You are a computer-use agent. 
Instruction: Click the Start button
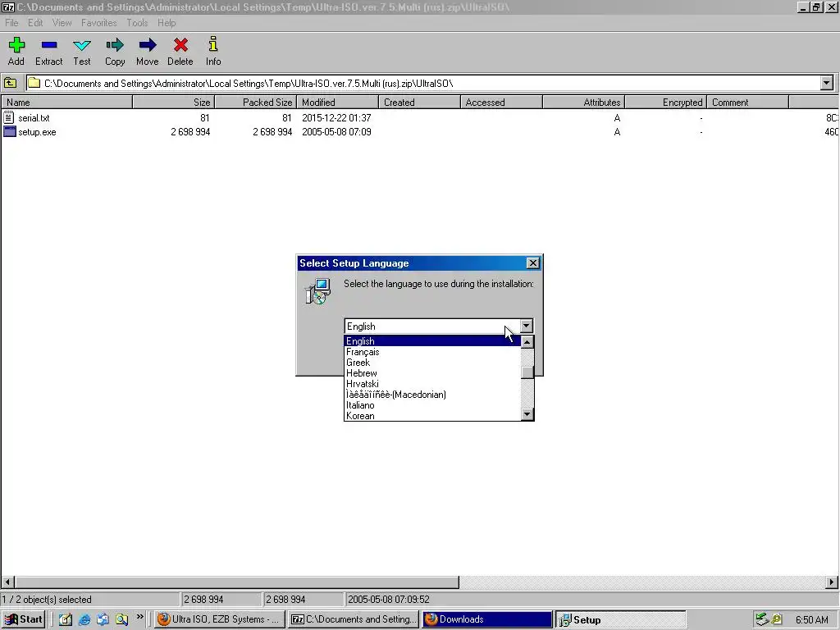pos(23,619)
